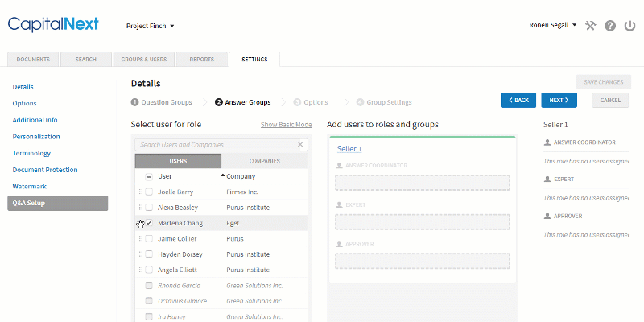Click the Answer Coordinator drop zone

click(423, 183)
